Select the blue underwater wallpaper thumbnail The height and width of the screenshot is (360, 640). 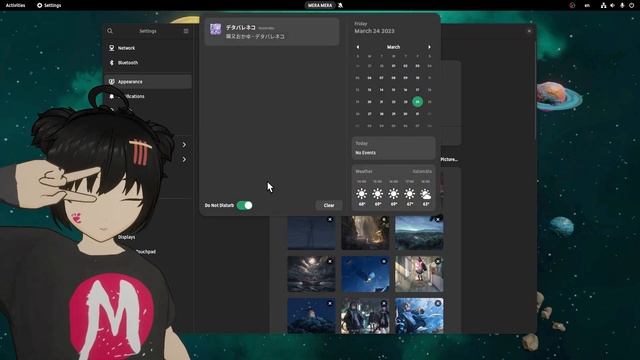point(365,274)
